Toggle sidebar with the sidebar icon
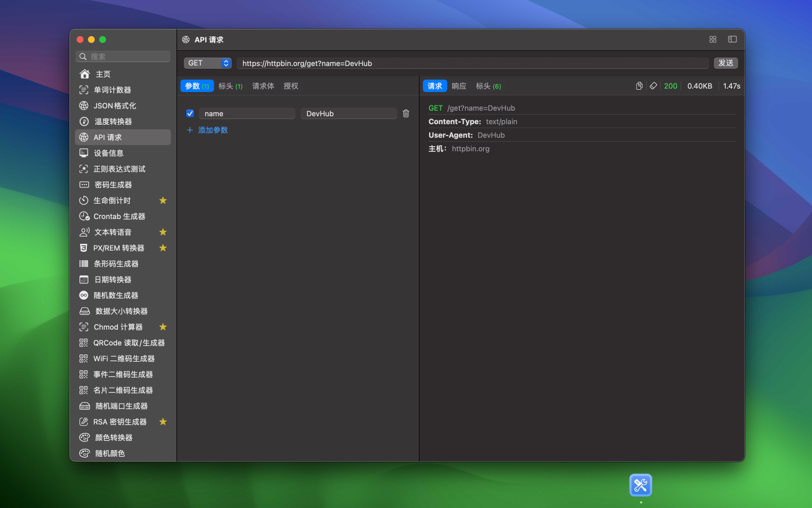812x508 pixels. [732, 40]
